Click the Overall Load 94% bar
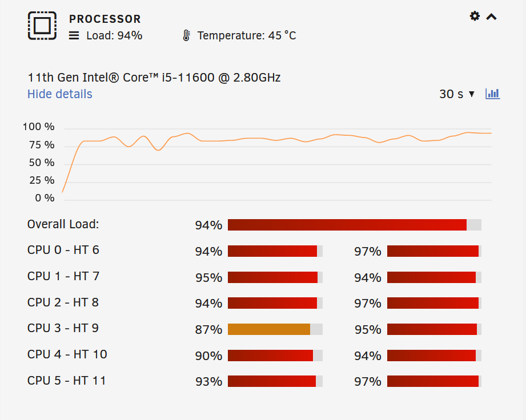This screenshot has width=526, height=420. point(355,225)
